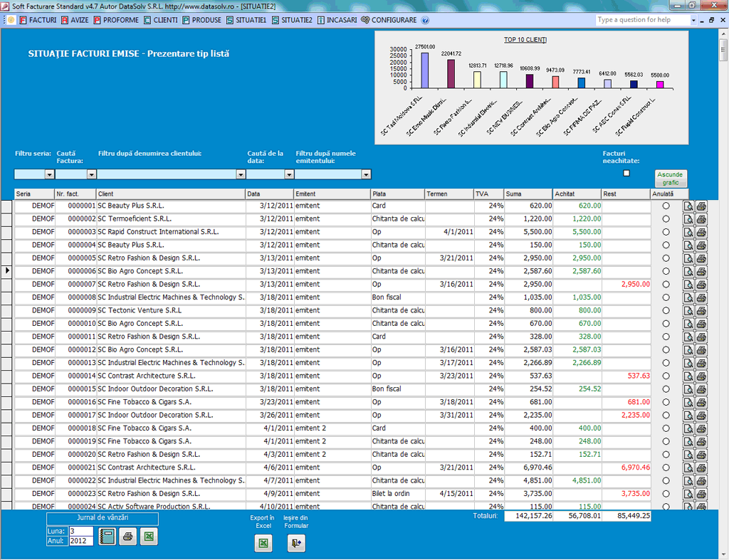Image resolution: width=729 pixels, height=560 pixels.
Task: Print invoice 0000005
Action: (701, 258)
